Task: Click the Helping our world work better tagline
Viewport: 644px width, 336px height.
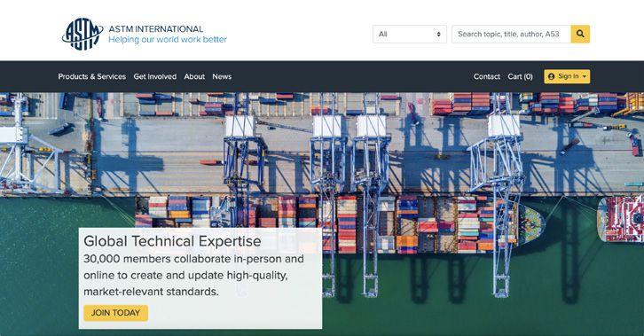Action: [168, 40]
